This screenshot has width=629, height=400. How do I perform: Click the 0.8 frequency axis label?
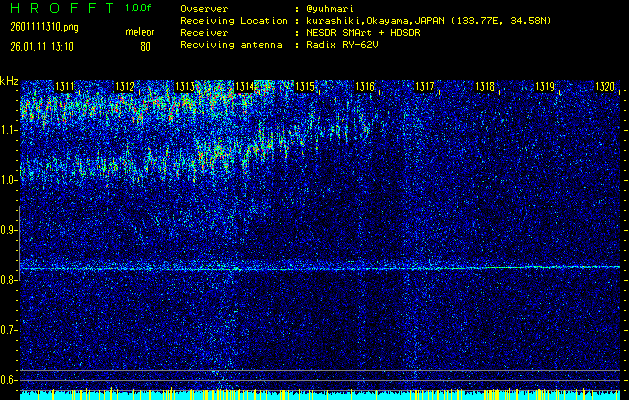click(x=9, y=280)
